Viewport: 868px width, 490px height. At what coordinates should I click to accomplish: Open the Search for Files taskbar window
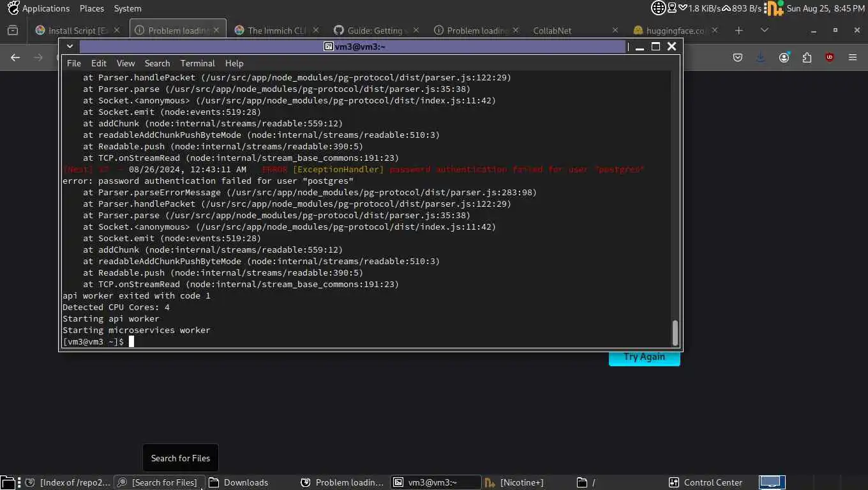click(x=159, y=482)
